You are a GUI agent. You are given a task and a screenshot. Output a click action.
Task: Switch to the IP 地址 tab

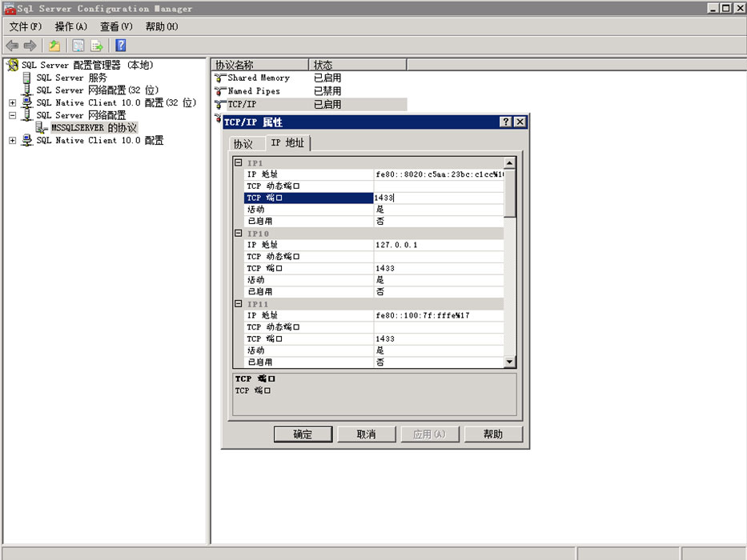(x=288, y=144)
